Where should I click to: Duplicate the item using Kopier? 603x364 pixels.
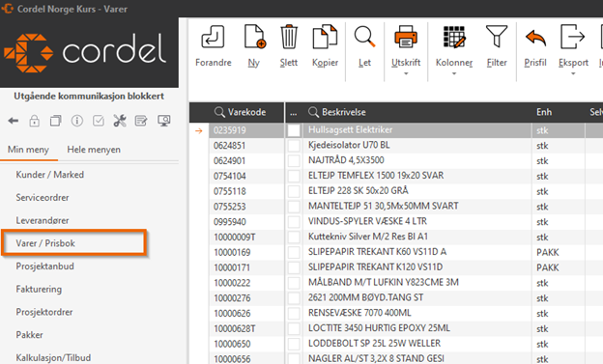click(x=325, y=38)
